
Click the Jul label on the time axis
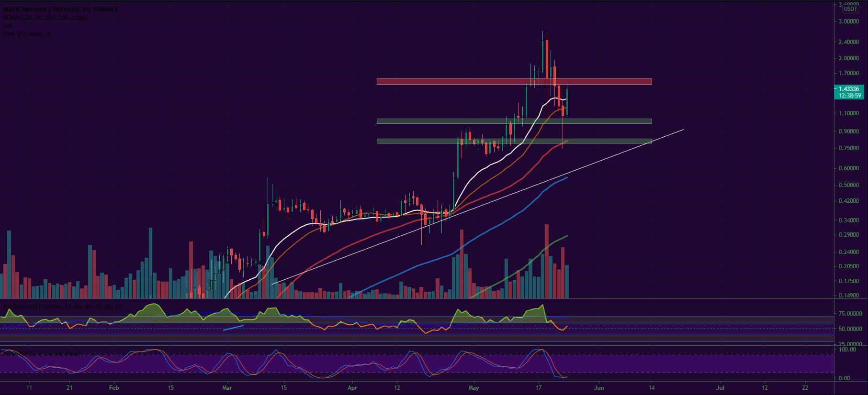coord(721,388)
